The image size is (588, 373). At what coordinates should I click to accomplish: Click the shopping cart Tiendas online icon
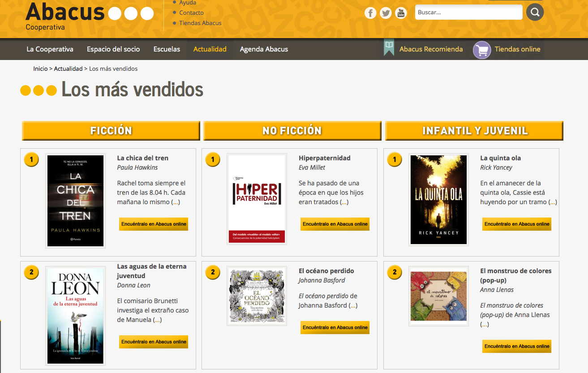coord(482,50)
